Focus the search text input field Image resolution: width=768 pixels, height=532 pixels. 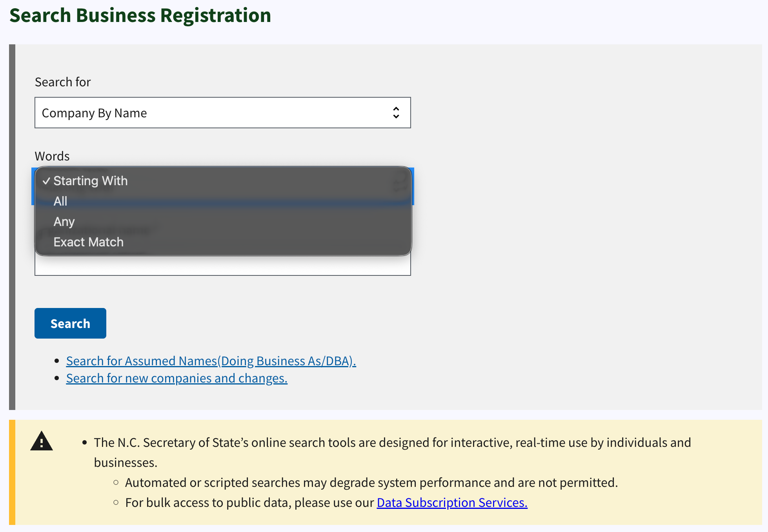[223, 266]
